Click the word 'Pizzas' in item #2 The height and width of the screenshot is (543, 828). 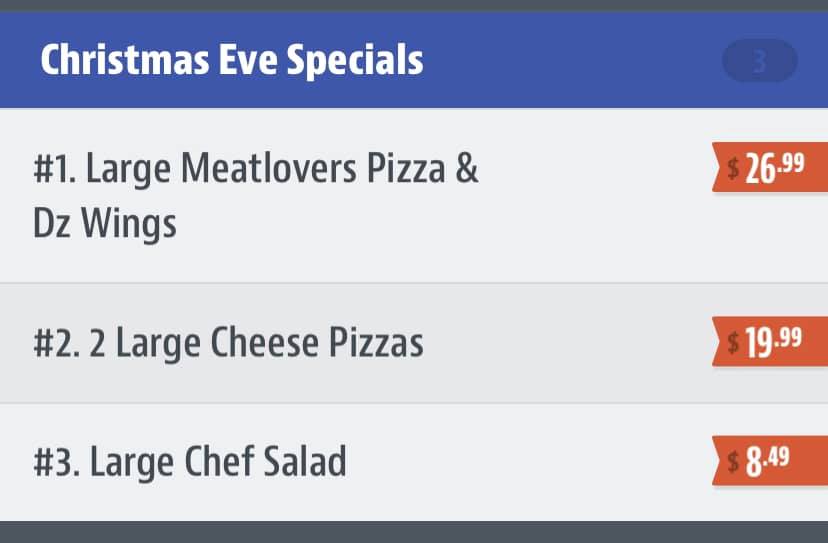[376, 342]
